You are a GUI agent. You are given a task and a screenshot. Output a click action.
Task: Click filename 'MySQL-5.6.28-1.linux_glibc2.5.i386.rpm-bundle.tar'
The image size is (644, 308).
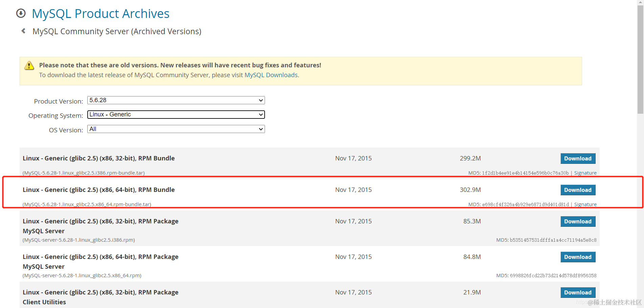pos(84,173)
